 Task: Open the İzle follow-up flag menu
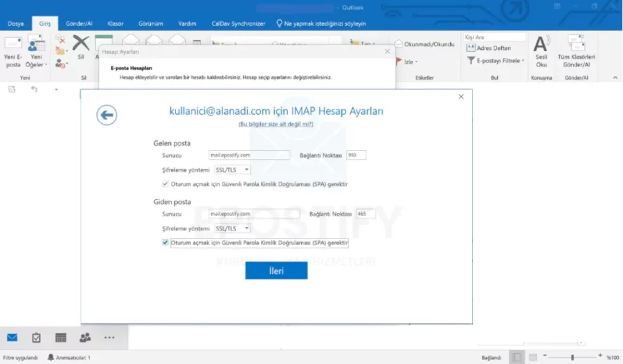(x=407, y=62)
